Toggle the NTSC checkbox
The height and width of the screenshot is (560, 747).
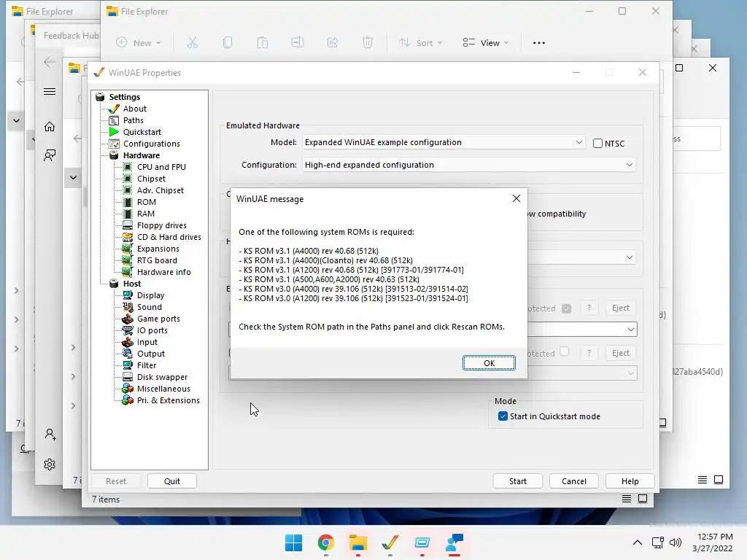(597, 144)
